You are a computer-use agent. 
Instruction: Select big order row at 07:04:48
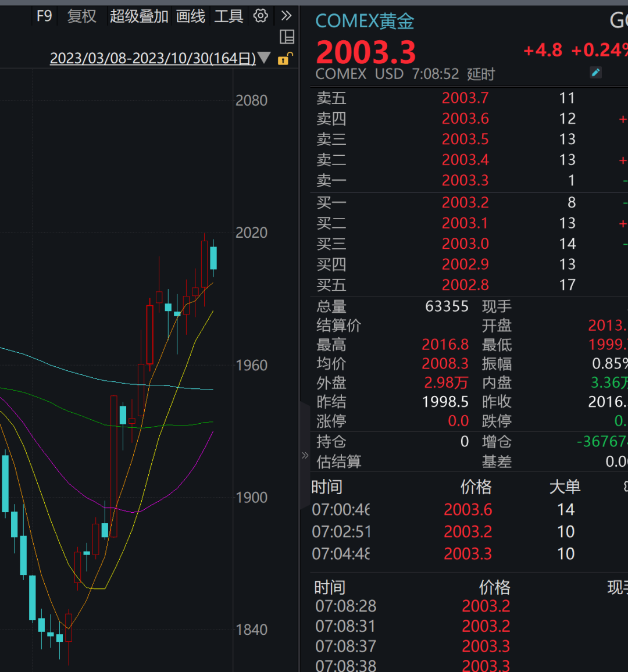click(469, 554)
